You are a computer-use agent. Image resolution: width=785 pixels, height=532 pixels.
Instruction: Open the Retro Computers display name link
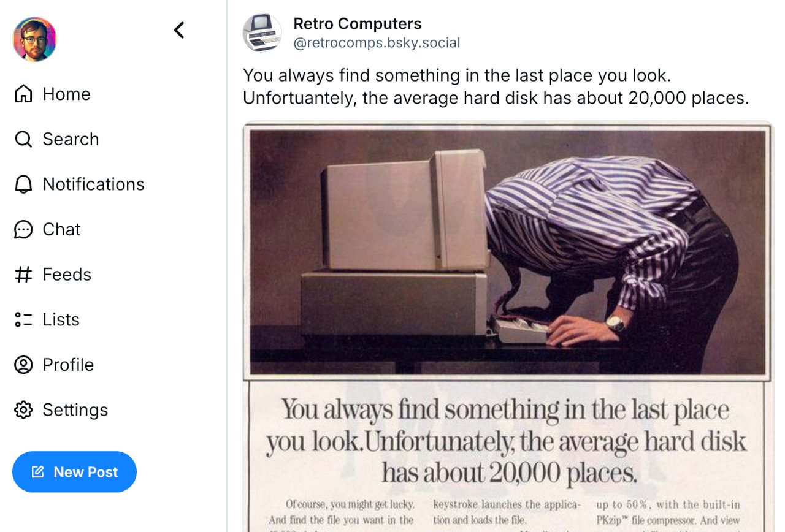click(357, 24)
